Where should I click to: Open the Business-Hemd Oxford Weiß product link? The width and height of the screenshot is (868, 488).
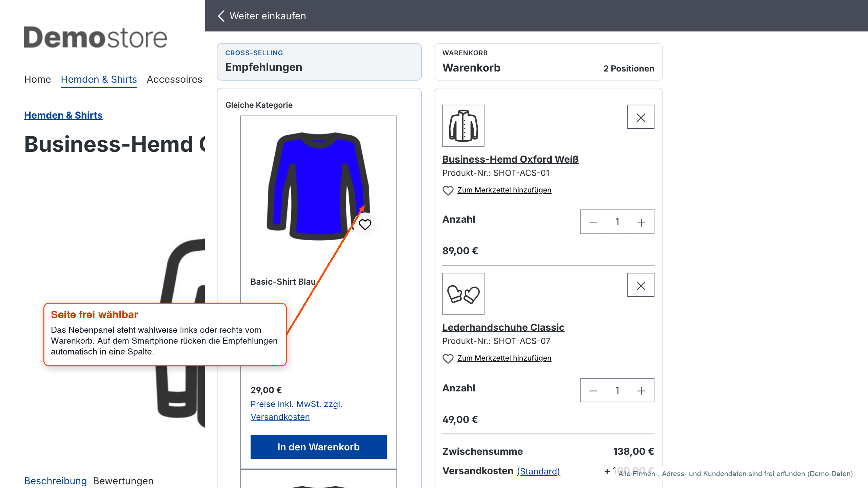pos(510,159)
